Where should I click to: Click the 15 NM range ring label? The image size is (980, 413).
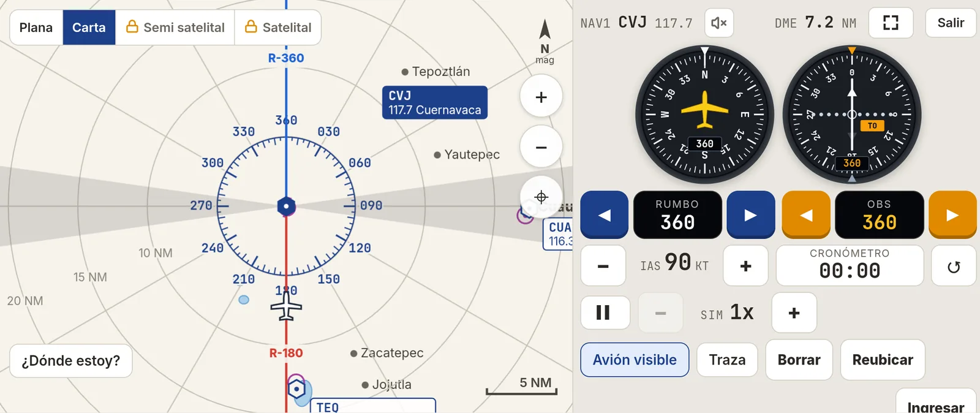[90, 277]
